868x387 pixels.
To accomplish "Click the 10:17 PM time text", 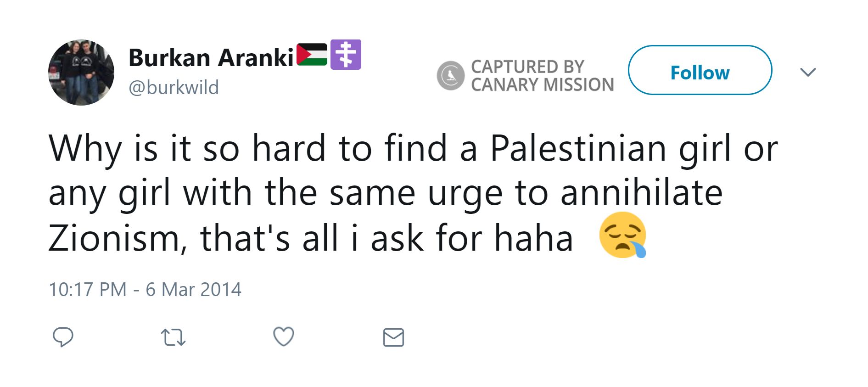I will pos(88,290).
